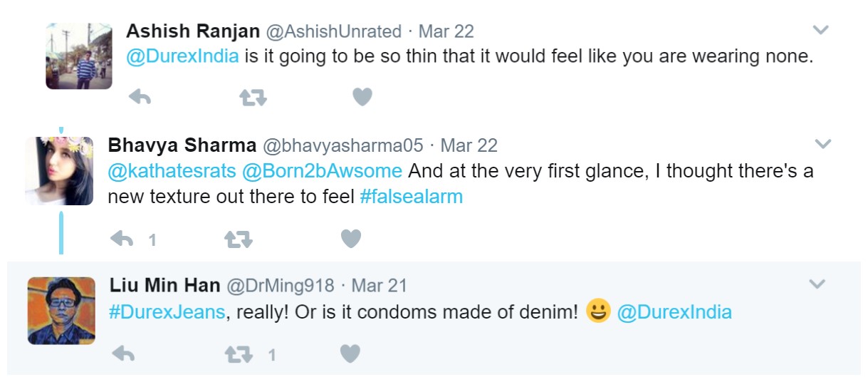868x382 pixels.
Task: Open Liu Min Han's profile avatar
Action: point(61,311)
